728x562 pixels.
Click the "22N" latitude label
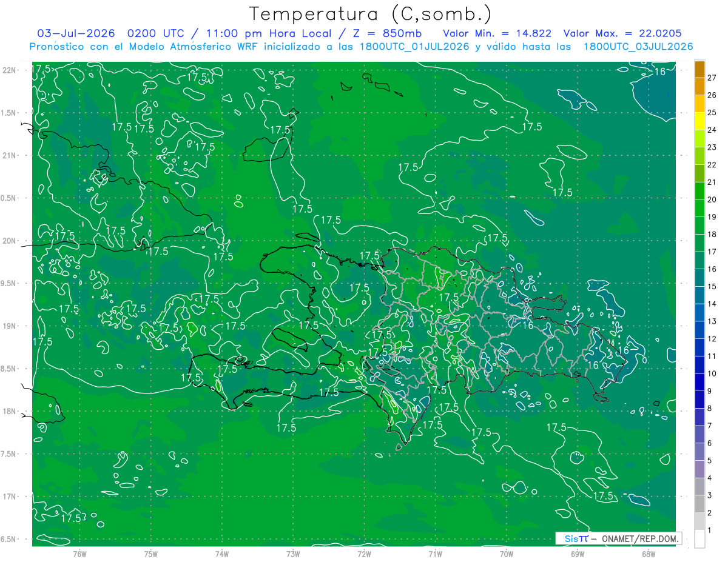tap(10, 70)
